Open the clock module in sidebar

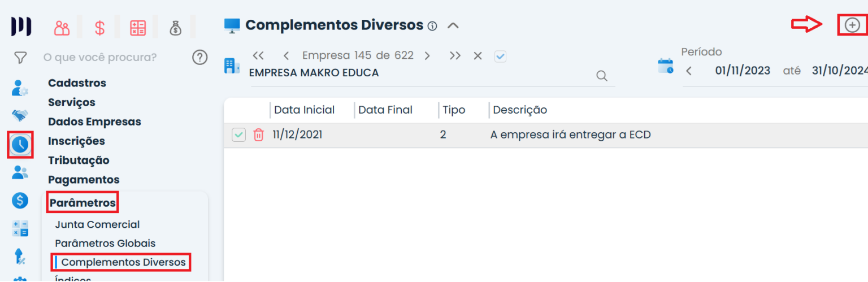[20, 145]
